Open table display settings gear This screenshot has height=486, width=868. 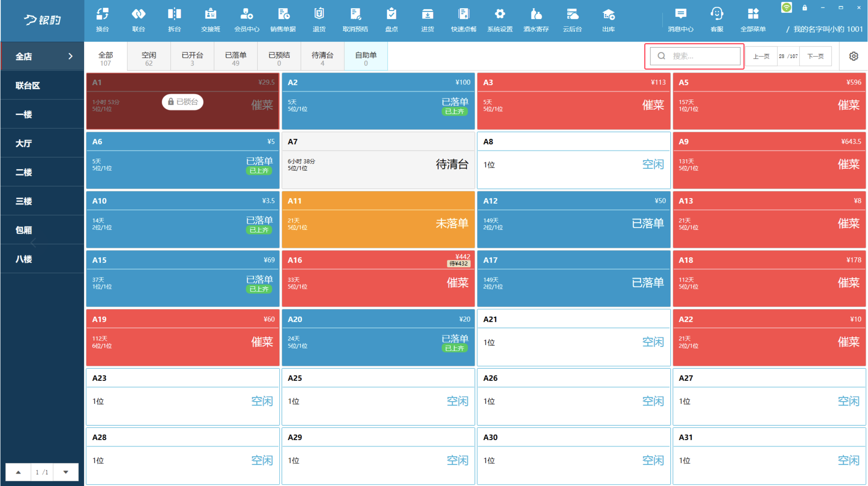click(854, 56)
